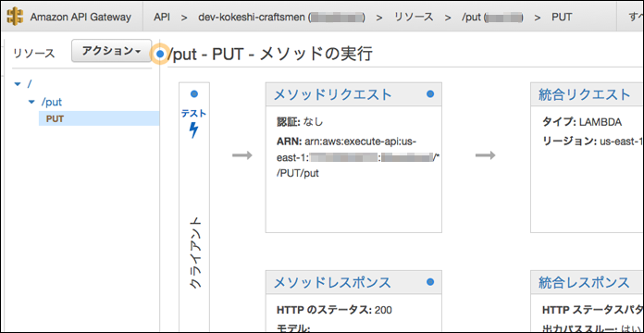Click the page title /put - PUT - メソッドの実行
Image resolution: width=644 pixels, height=333 pixels.
[x=269, y=54]
